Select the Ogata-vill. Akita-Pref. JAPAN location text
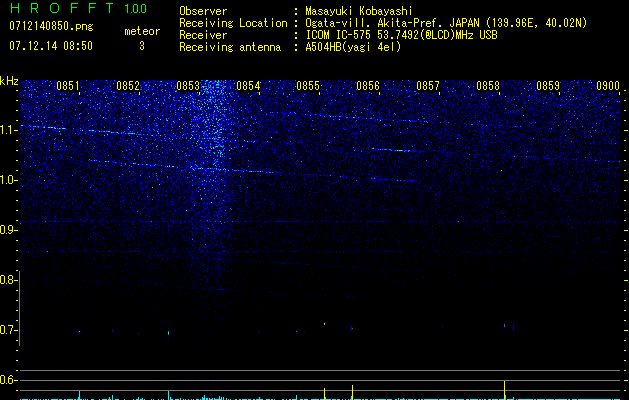 click(x=446, y=23)
